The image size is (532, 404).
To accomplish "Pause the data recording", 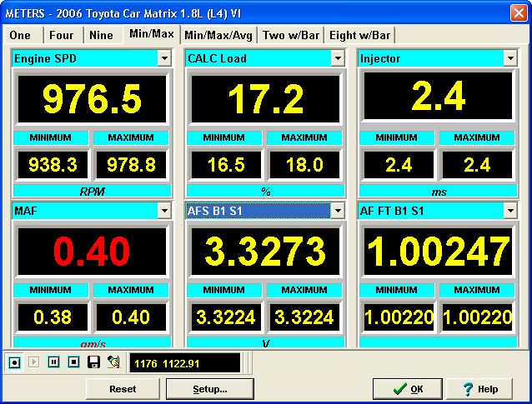I will (54, 362).
